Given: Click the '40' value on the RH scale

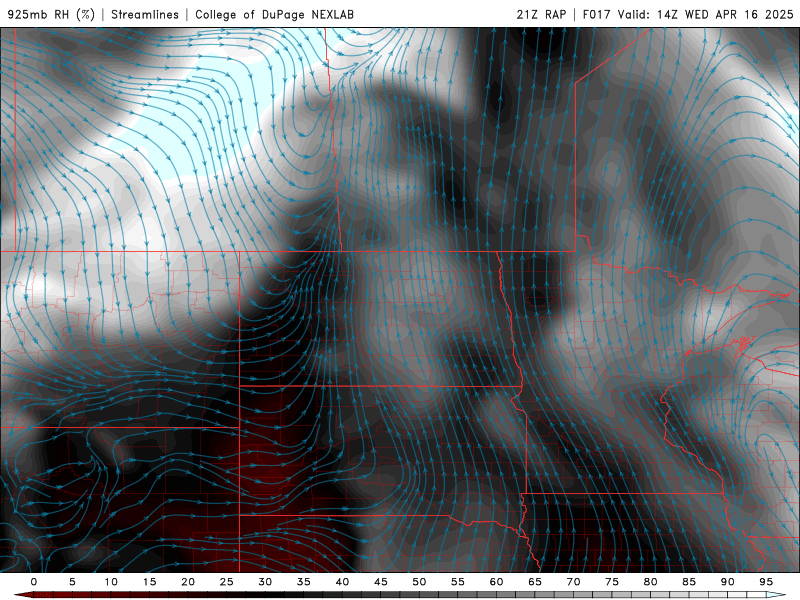Looking at the screenshot, I should (x=342, y=582).
